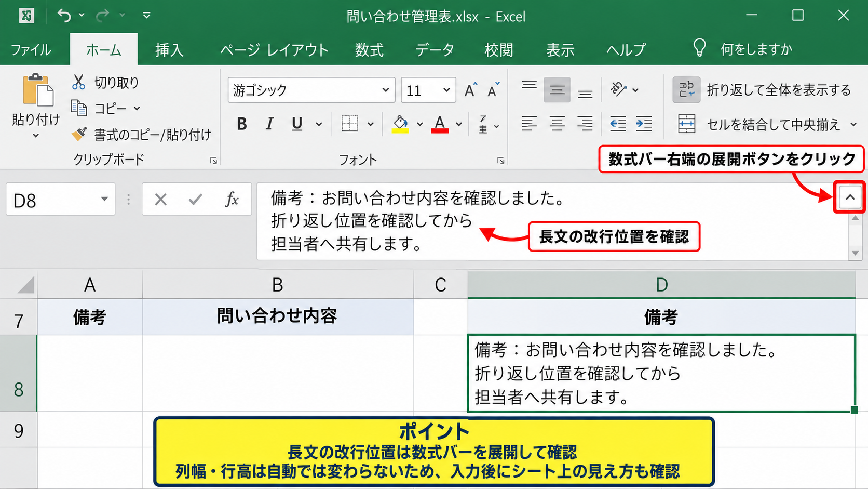Click the decrease indent icon
This screenshot has width=868, height=489.
(618, 124)
